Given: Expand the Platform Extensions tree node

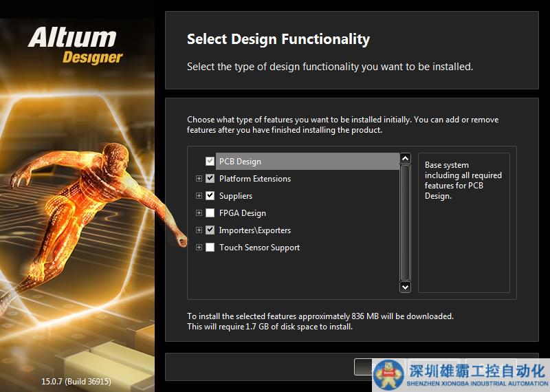Looking at the screenshot, I should point(199,179).
